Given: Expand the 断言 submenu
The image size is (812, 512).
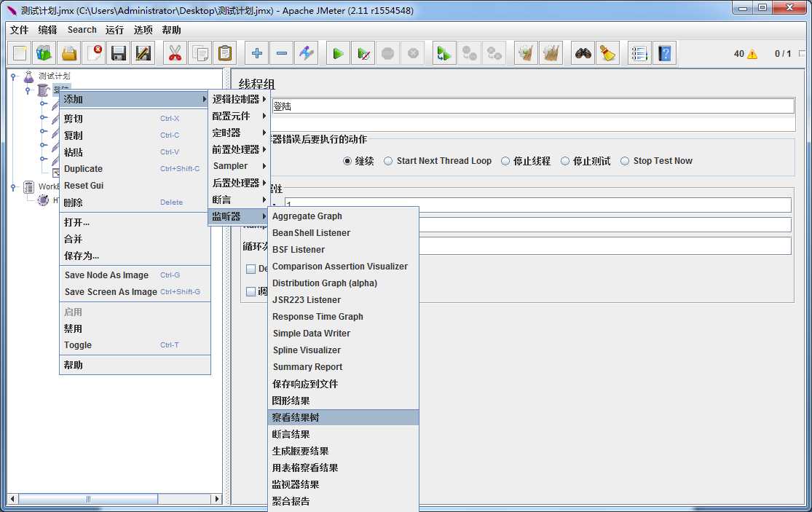Looking at the screenshot, I should coord(238,200).
